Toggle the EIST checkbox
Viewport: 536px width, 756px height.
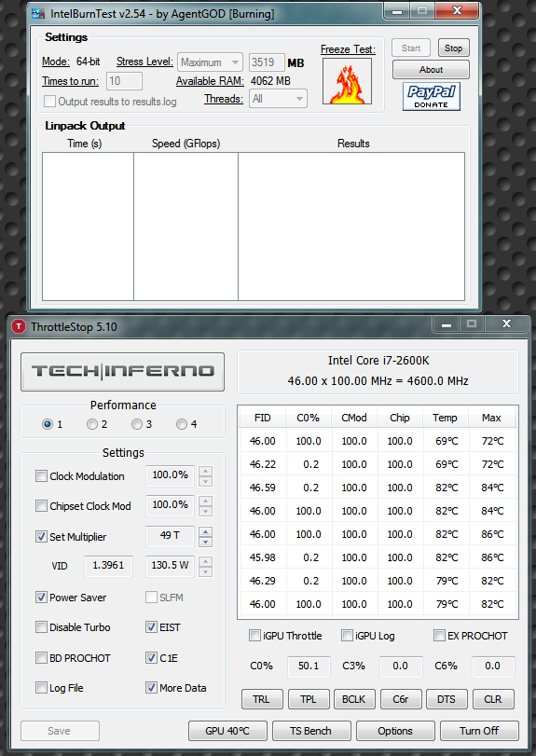[151, 627]
